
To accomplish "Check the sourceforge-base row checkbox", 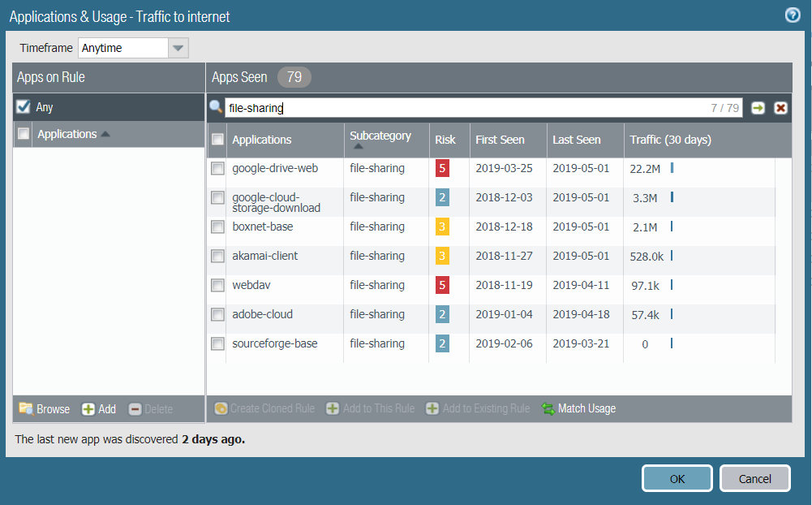I will [x=217, y=343].
